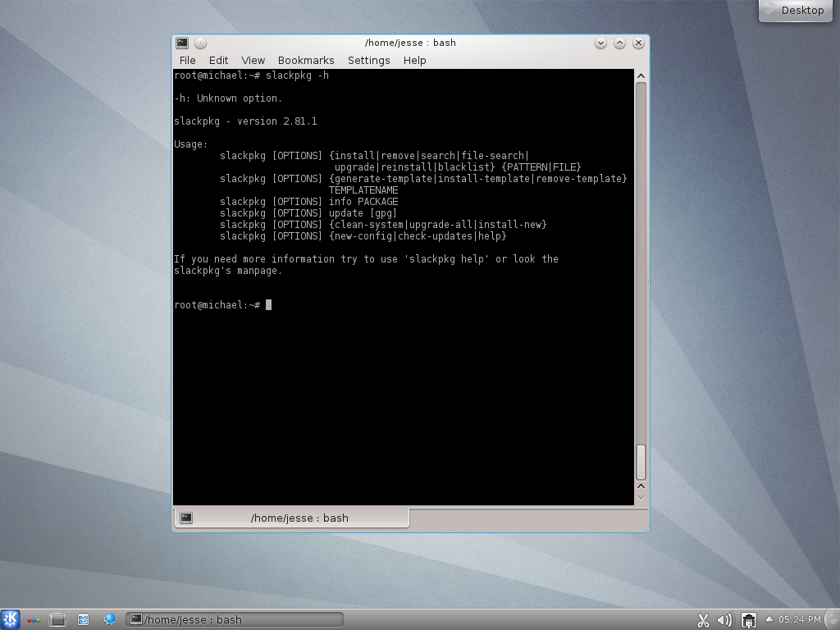Click the terminal cursor at the last prompt
Screen dimensions: 840x630
pyautogui.click(x=269, y=305)
